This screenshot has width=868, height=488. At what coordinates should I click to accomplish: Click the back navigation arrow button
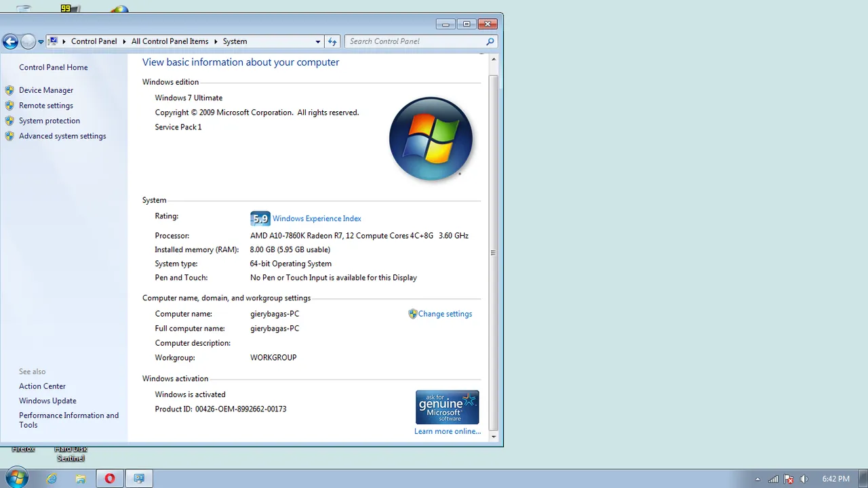[x=10, y=41]
